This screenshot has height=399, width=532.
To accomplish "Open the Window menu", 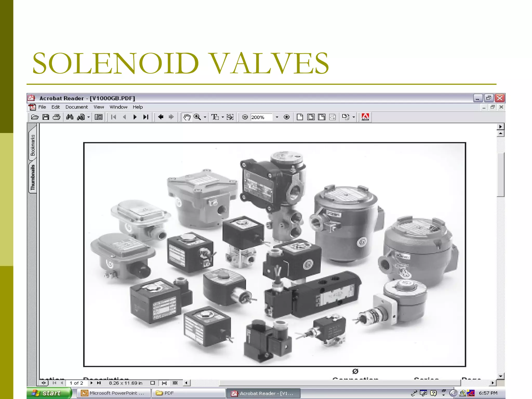I will [x=118, y=107].
